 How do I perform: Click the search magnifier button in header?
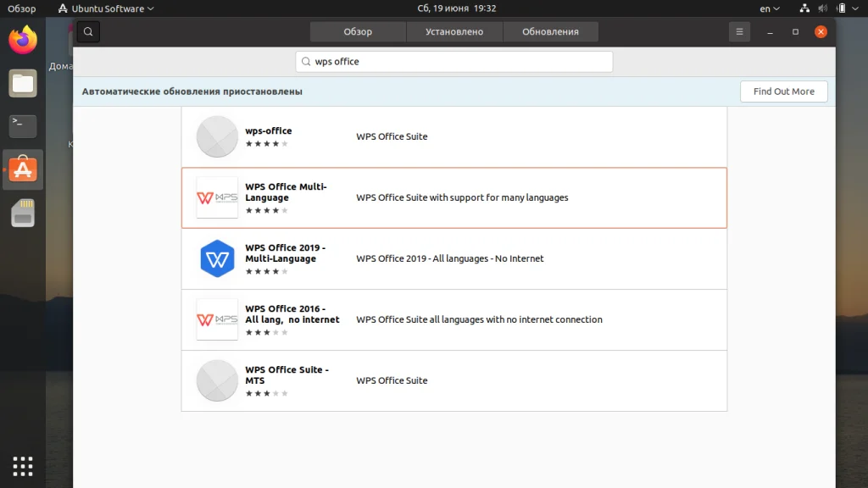[88, 32]
